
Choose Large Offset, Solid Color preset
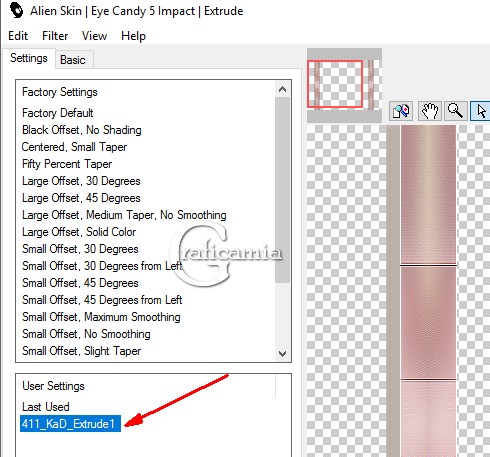coord(79,232)
